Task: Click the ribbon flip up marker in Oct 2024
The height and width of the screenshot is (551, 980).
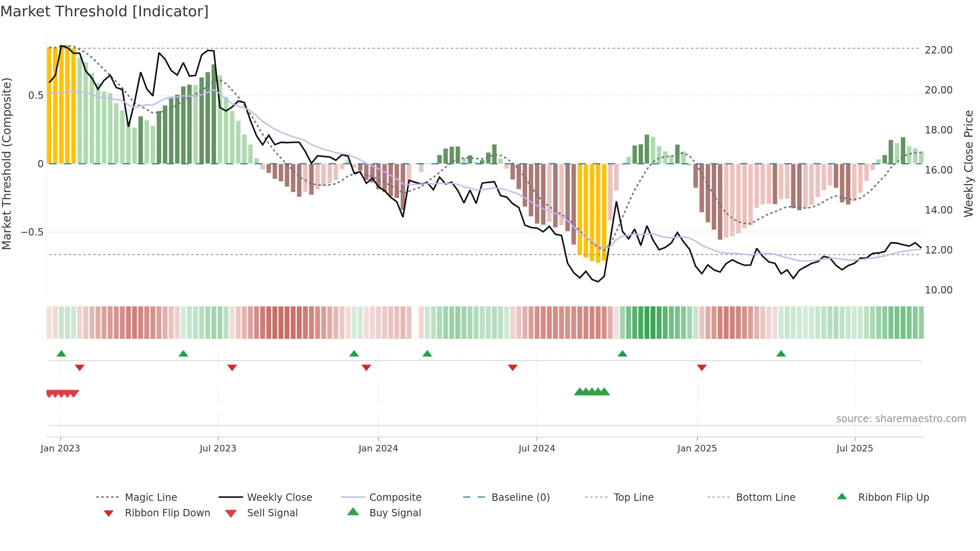Action: coord(622,353)
